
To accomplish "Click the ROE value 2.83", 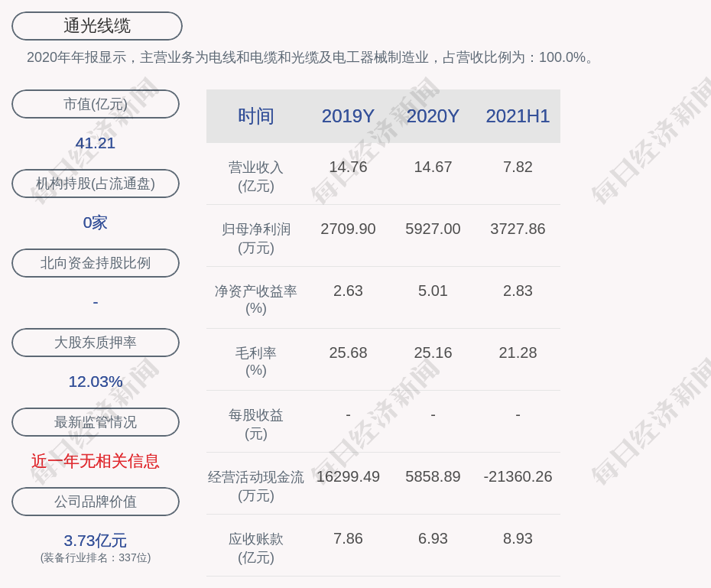I will point(518,291).
